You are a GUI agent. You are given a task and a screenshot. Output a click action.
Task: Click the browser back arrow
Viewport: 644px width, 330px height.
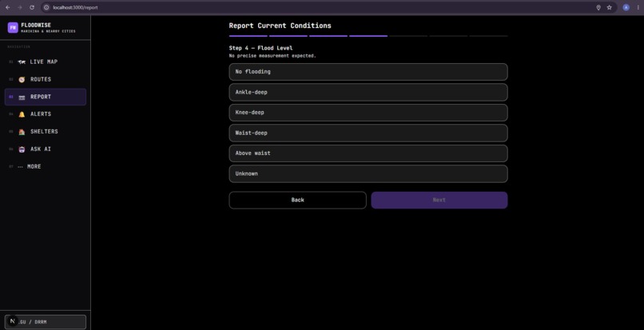tap(8, 7)
